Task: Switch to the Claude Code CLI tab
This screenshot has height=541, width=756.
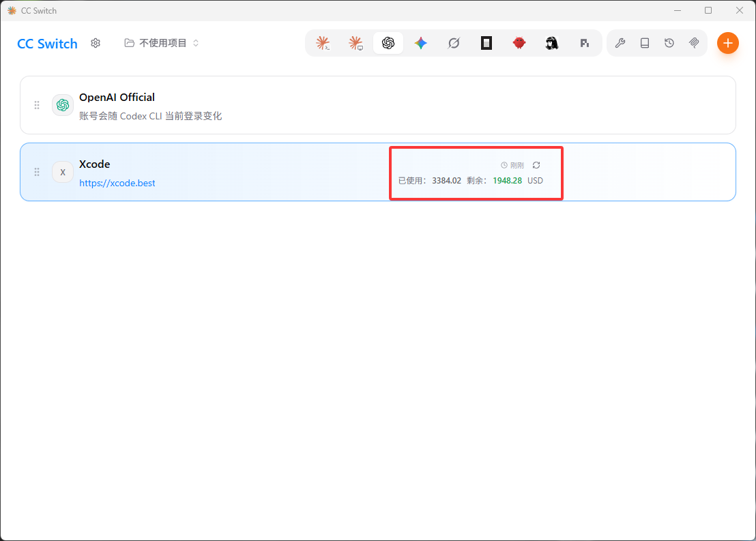Action: 323,44
